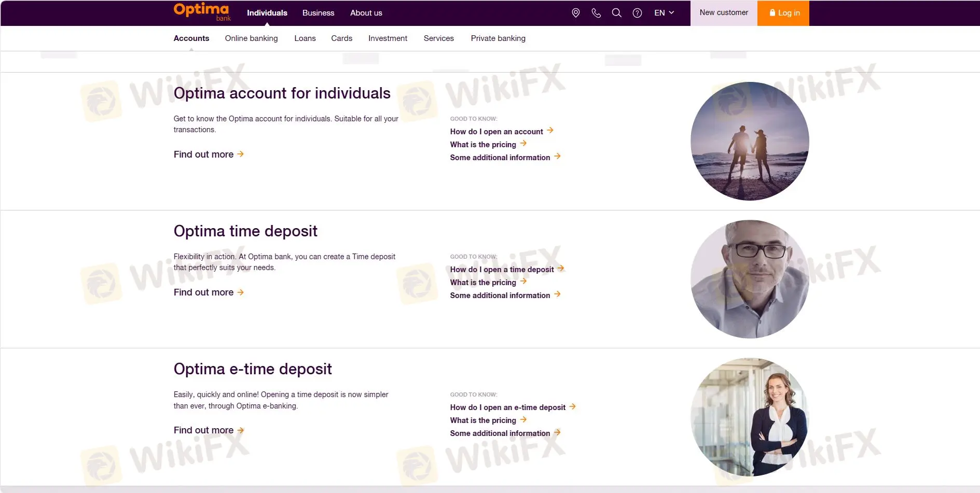
Task: Click Find out more under Optima e-time deposit
Action: coord(209,430)
